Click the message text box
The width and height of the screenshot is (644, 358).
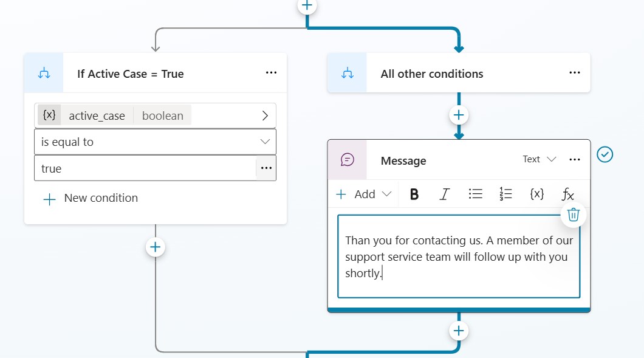(x=459, y=256)
